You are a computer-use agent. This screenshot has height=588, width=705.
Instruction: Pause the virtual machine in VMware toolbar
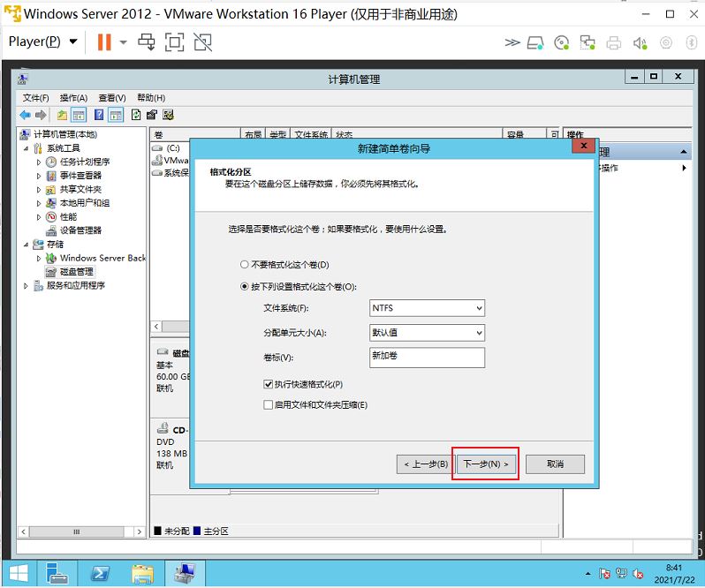104,42
